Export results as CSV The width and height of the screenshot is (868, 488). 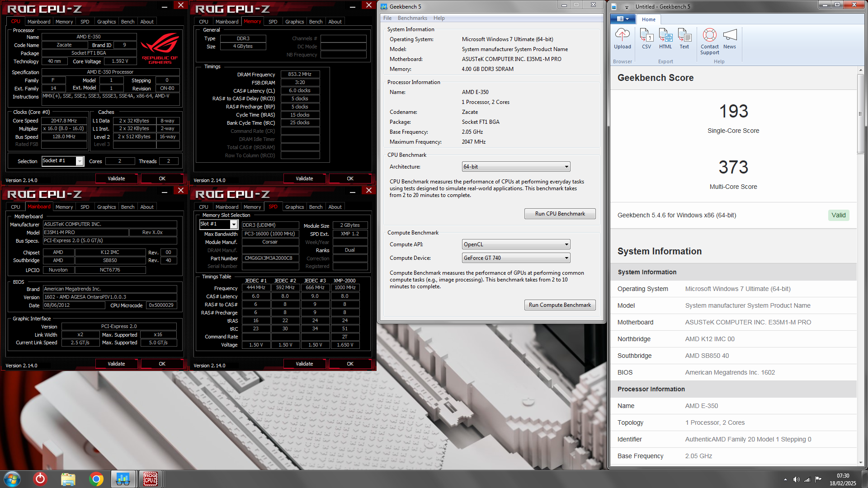pos(646,38)
